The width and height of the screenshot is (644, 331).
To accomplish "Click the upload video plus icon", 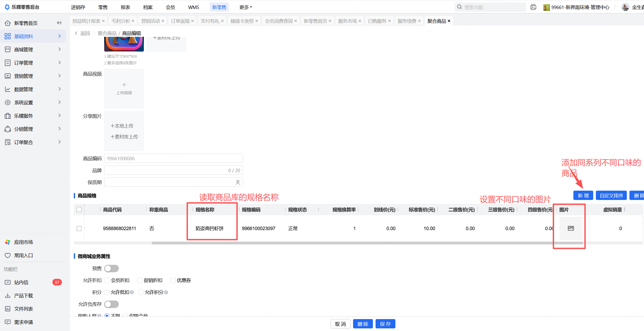I will [124, 85].
